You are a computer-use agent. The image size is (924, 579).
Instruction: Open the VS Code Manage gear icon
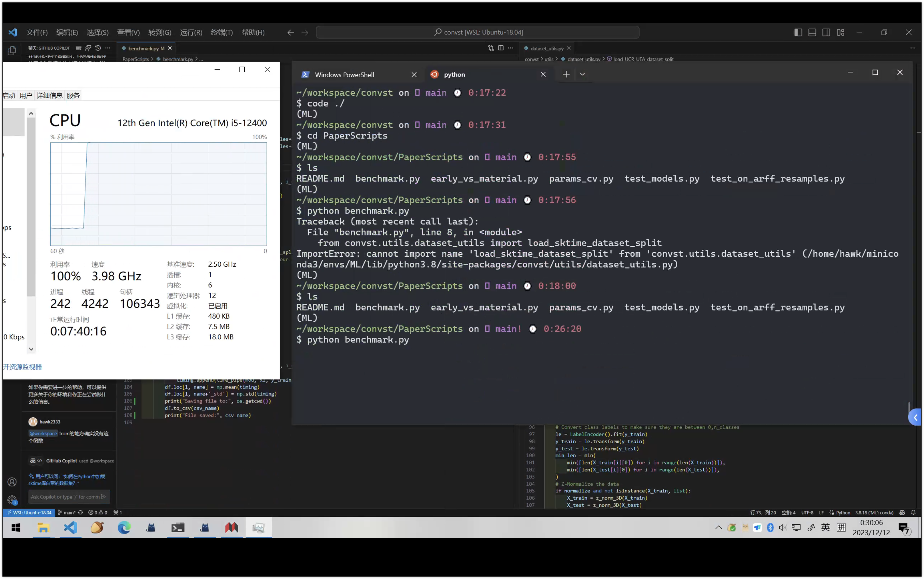click(x=12, y=500)
